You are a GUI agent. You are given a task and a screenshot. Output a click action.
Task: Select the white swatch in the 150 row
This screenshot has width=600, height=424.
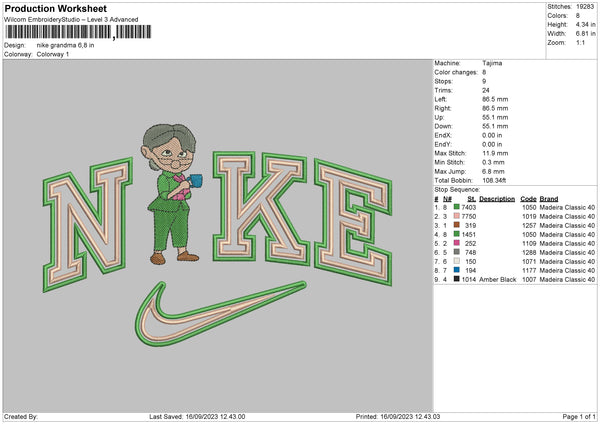457,261
